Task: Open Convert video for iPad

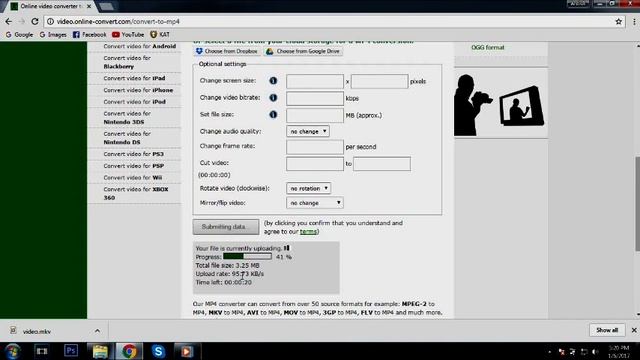Action: pyautogui.click(x=134, y=78)
